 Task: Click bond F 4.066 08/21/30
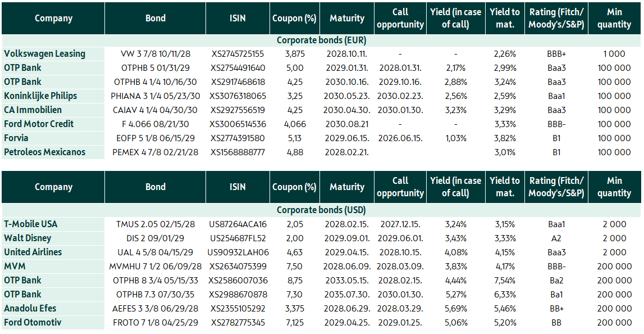point(156,124)
